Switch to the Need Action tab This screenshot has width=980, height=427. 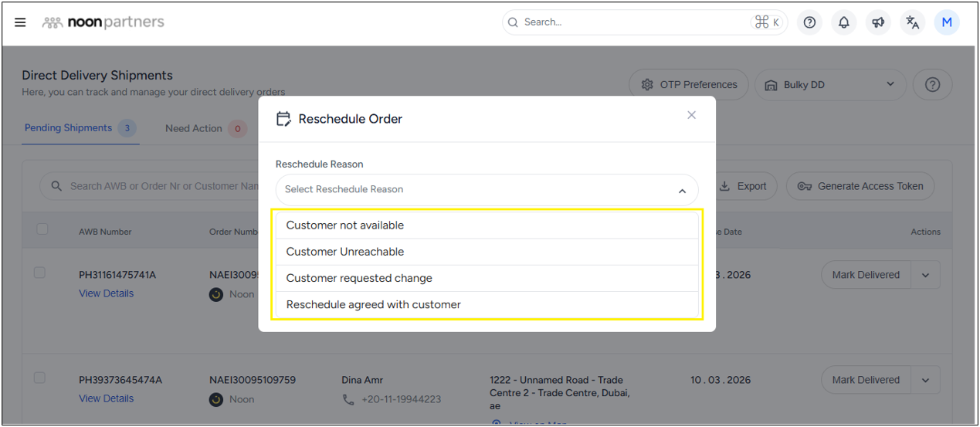pyautogui.click(x=194, y=129)
